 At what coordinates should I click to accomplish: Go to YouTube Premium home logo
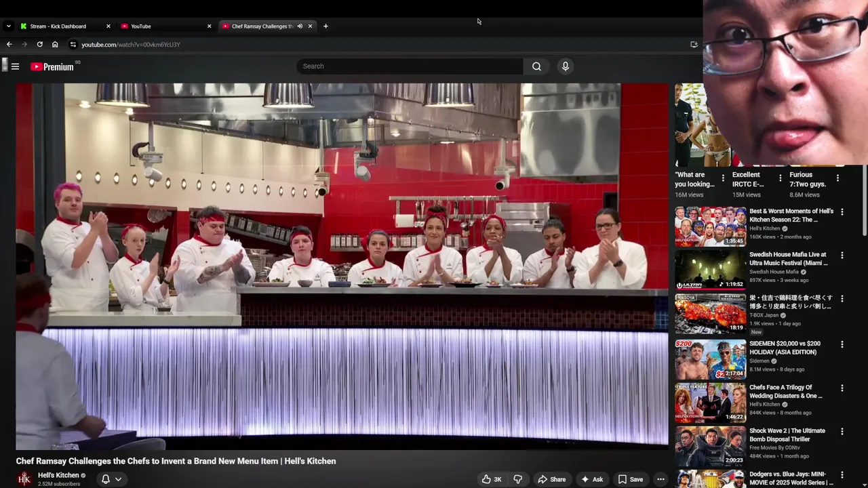52,66
